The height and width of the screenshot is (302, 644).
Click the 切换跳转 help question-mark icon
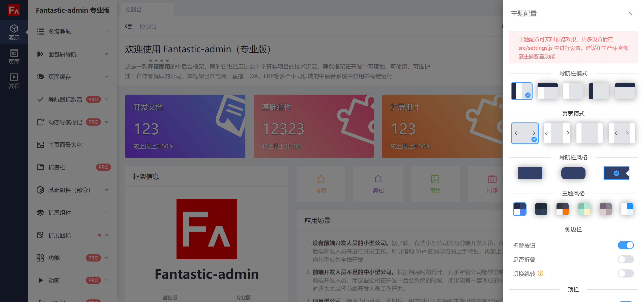point(540,273)
